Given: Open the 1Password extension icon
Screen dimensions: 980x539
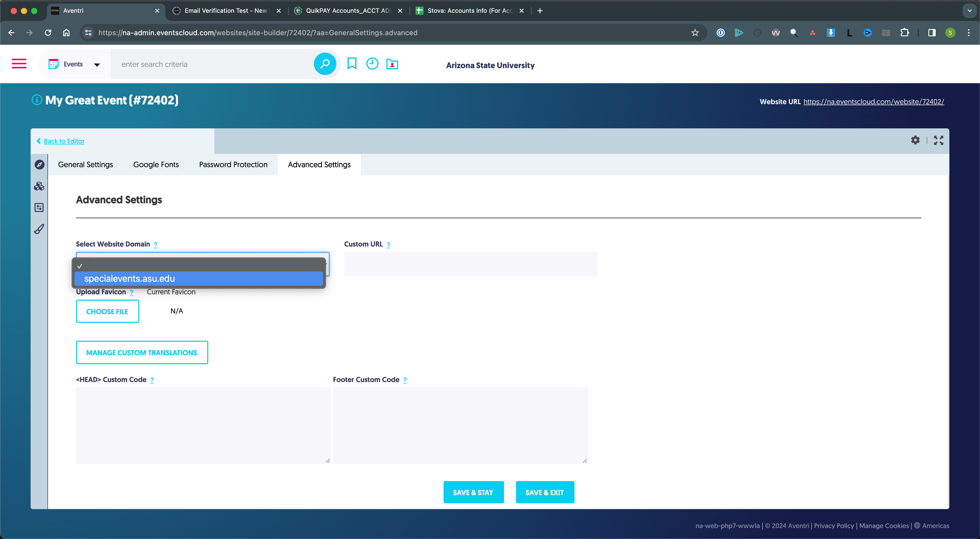Looking at the screenshot, I should 720,33.
